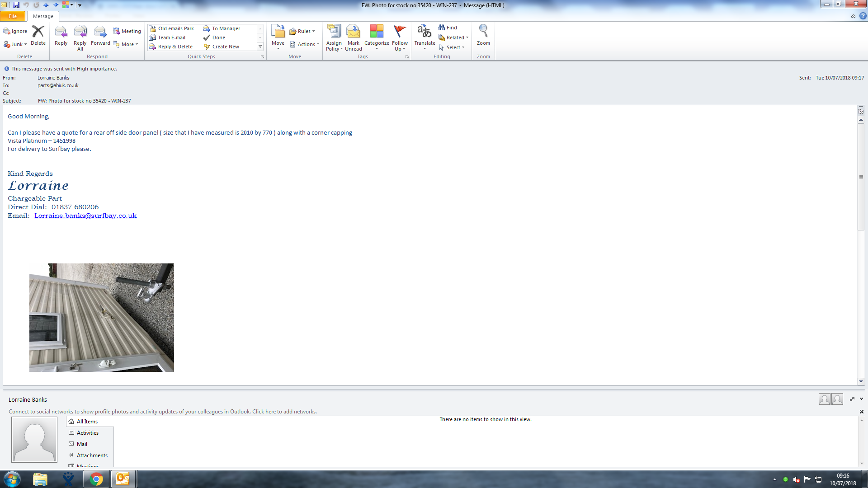Open the Lorraine.banks@surfbay.co.uk email link
The image size is (868, 488).
[85, 216]
